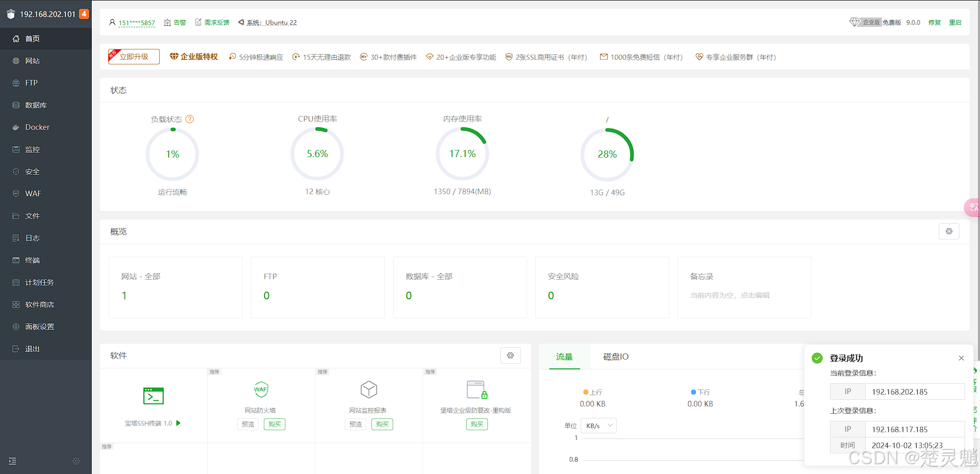Screen dimensions: 980x474
Task: Click the CPU使用率 5.6% gauge
Action: (x=317, y=154)
